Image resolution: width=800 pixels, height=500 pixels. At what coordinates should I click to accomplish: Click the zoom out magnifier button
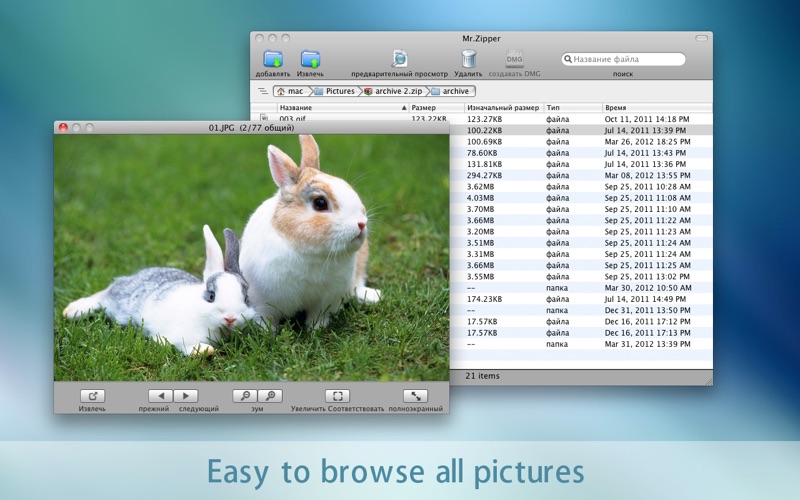point(245,396)
